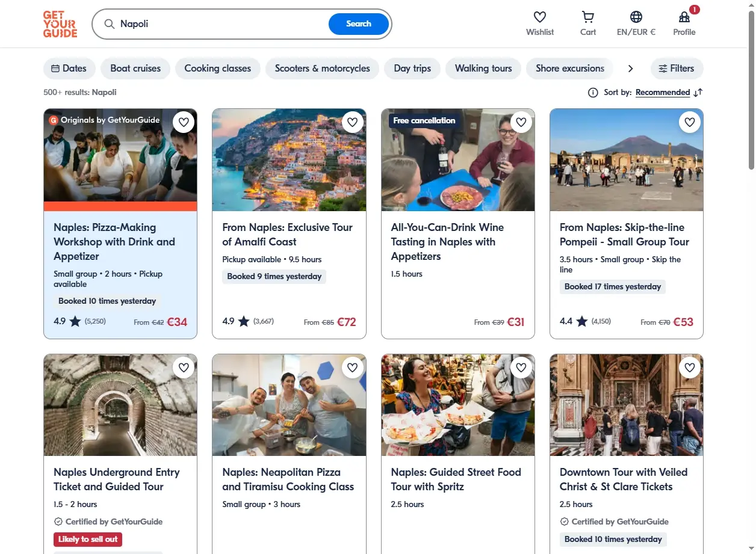Viewport: 756px width, 554px height.
Task: Select the Cooking classes filter chip
Action: tap(218, 69)
